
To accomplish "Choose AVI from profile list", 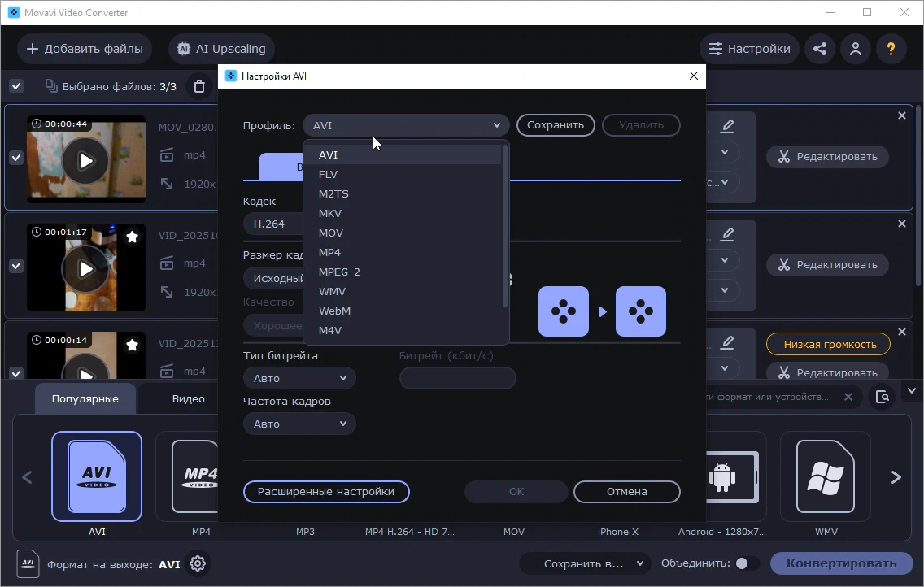I will 403,154.
